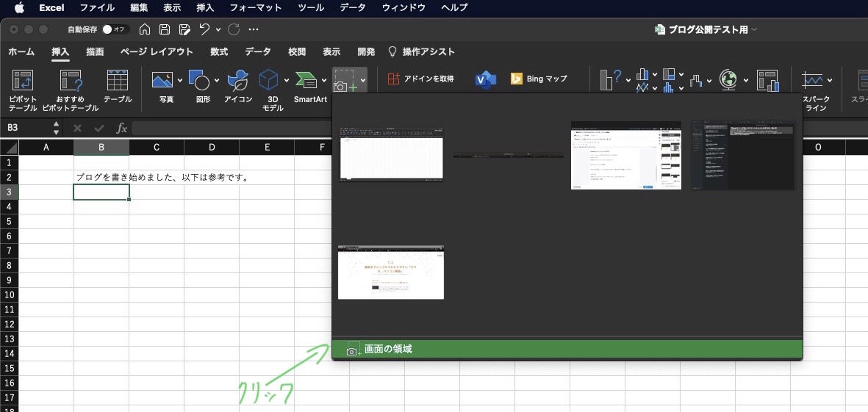Screen dimensions: 868x412
Task: Click the 3D モデル cube icon
Action: (269, 79)
